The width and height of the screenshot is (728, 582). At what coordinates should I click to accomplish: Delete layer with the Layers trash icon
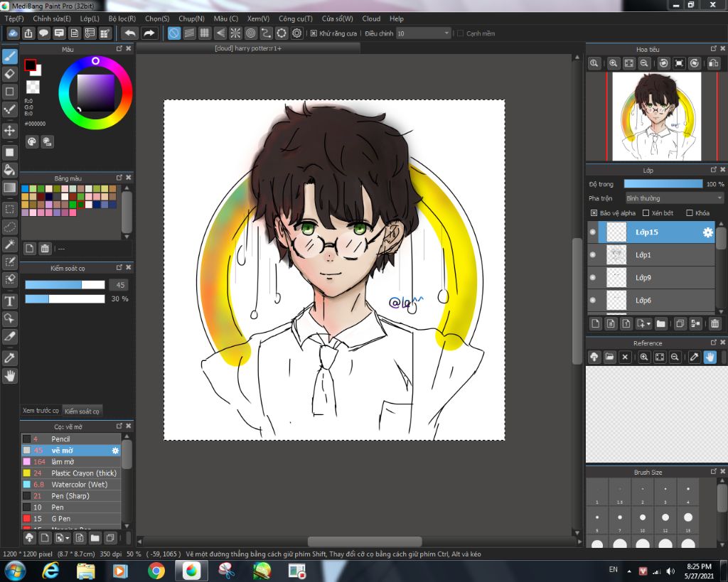(x=715, y=323)
